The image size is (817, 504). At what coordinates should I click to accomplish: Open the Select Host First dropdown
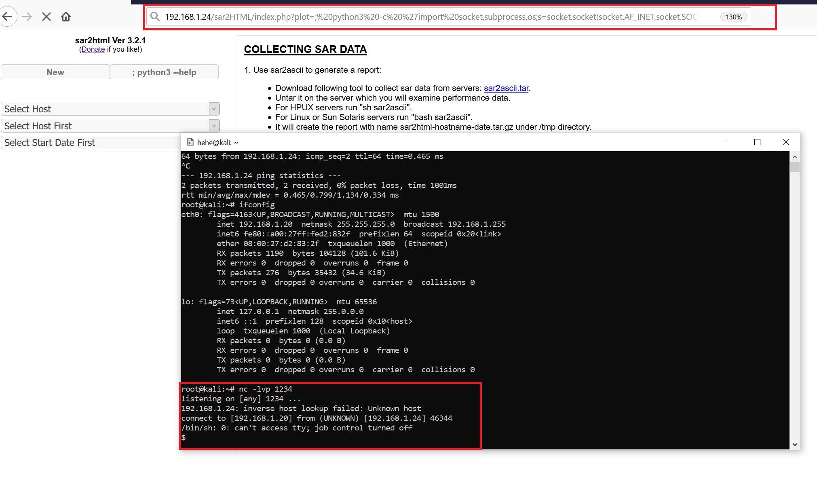pyautogui.click(x=214, y=126)
